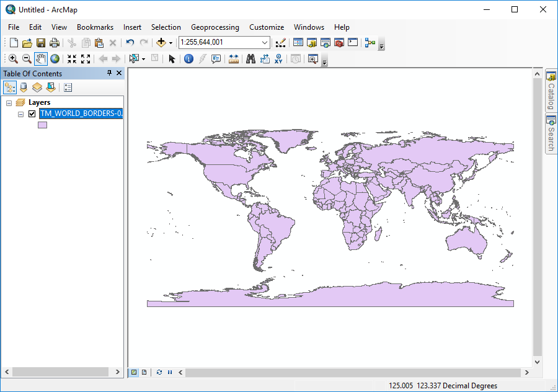Viewport: 558px width, 392px height.
Task: Collapse the TM_WORLD_BORDERS-0 layer entry
Action: click(20, 114)
